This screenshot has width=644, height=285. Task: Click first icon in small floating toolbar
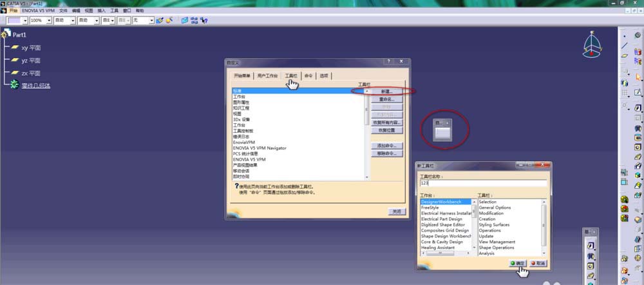click(x=591, y=246)
